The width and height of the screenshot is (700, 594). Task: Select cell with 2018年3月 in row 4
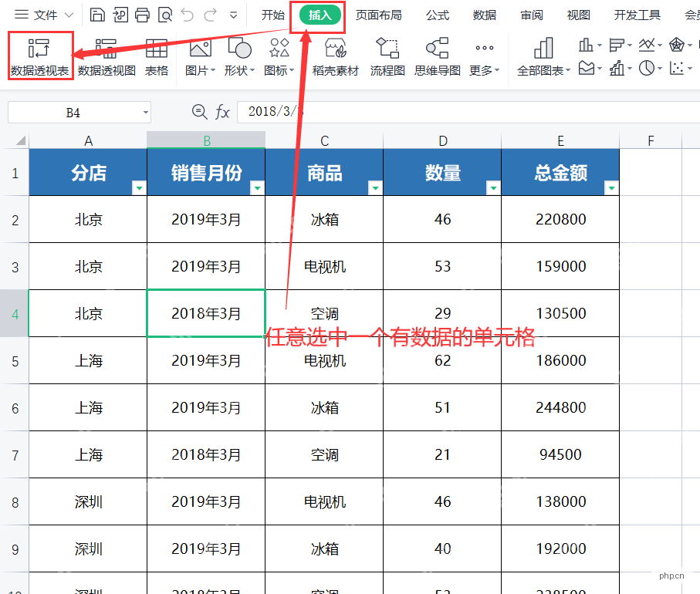tap(206, 313)
